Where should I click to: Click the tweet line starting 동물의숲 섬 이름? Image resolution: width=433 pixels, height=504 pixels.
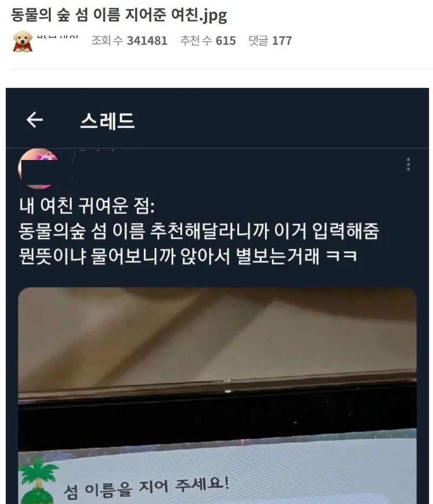point(199,231)
